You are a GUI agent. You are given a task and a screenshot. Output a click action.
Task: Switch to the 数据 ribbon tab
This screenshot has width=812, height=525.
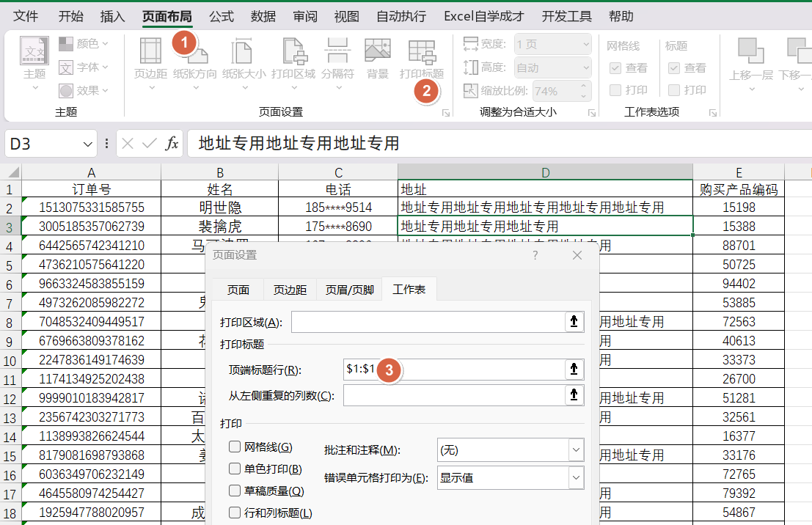click(x=263, y=17)
